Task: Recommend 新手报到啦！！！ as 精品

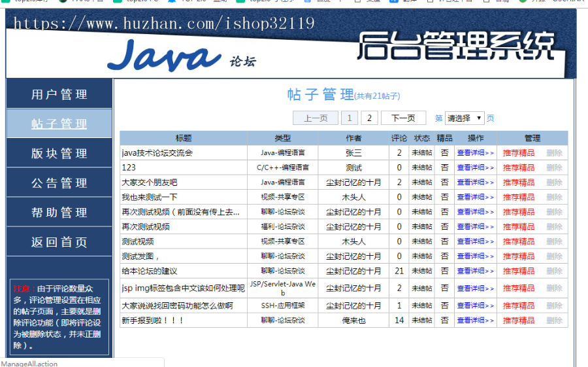Action: 519,321
